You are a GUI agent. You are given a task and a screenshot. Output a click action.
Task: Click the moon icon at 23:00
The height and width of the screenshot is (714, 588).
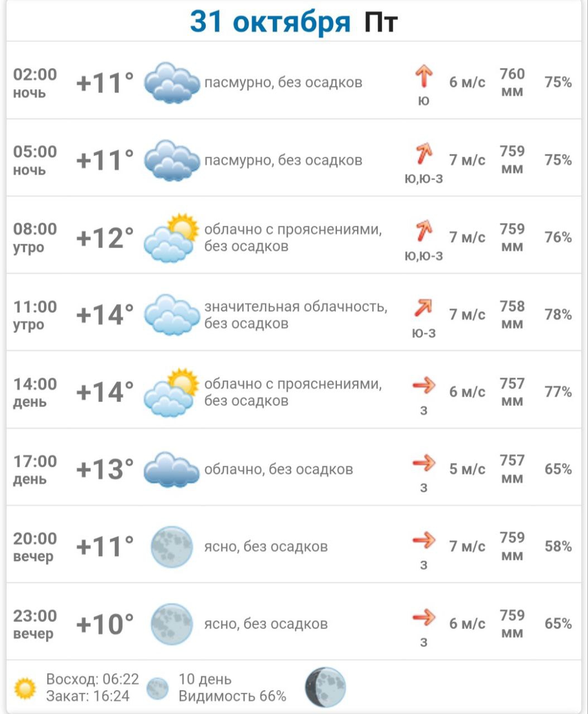click(172, 624)
